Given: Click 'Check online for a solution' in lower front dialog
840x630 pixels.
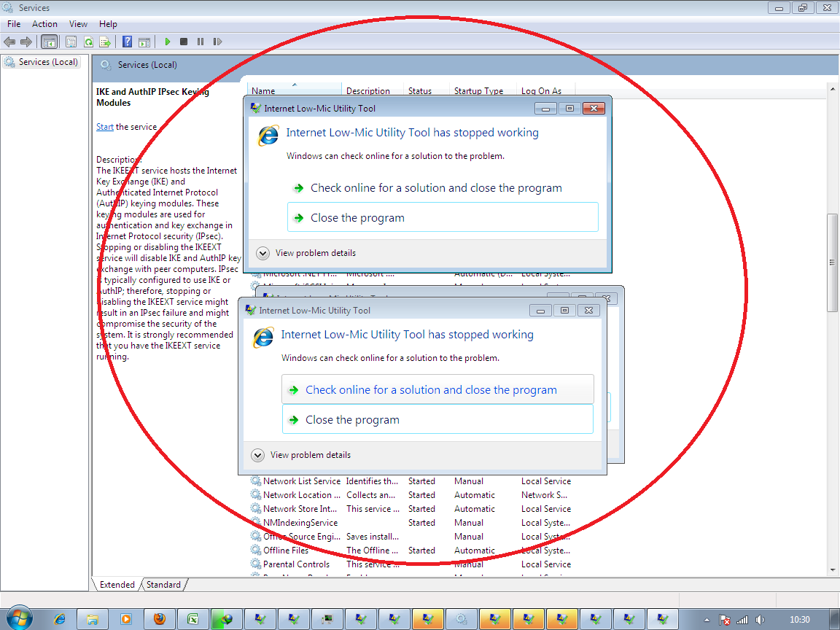Looking at the screenshot, I should [x=437, y=389].
